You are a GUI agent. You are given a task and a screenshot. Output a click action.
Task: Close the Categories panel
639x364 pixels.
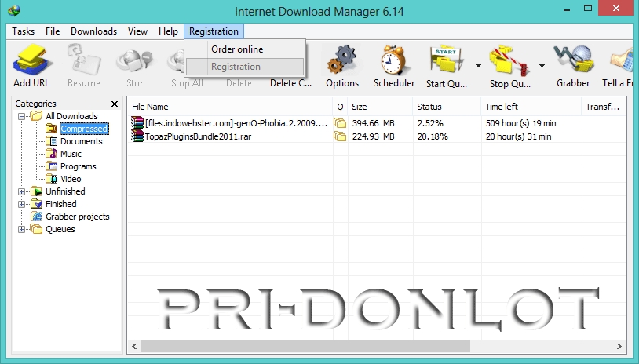(115, 104)
